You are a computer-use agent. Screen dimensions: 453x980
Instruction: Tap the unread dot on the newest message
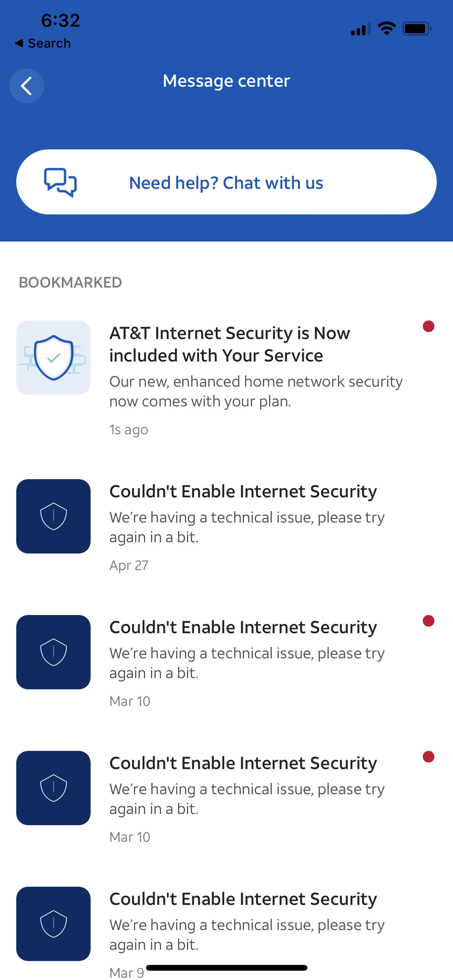click(429, 327)
